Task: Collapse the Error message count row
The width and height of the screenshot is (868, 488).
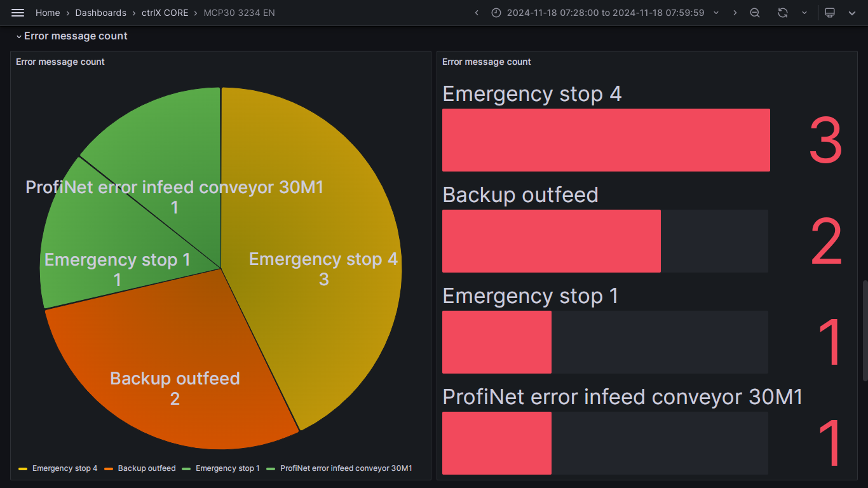Action: [72, 36]
